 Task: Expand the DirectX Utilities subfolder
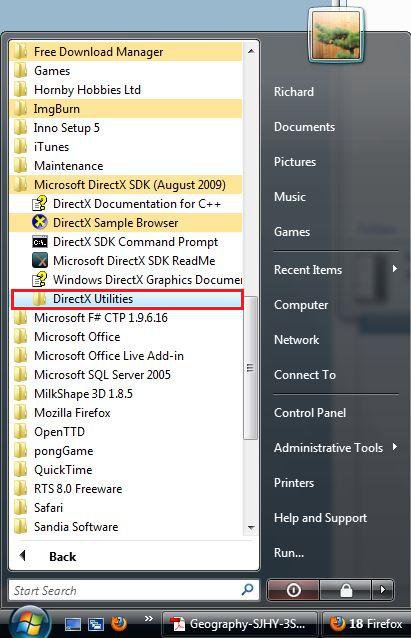(x=127, y=299)
